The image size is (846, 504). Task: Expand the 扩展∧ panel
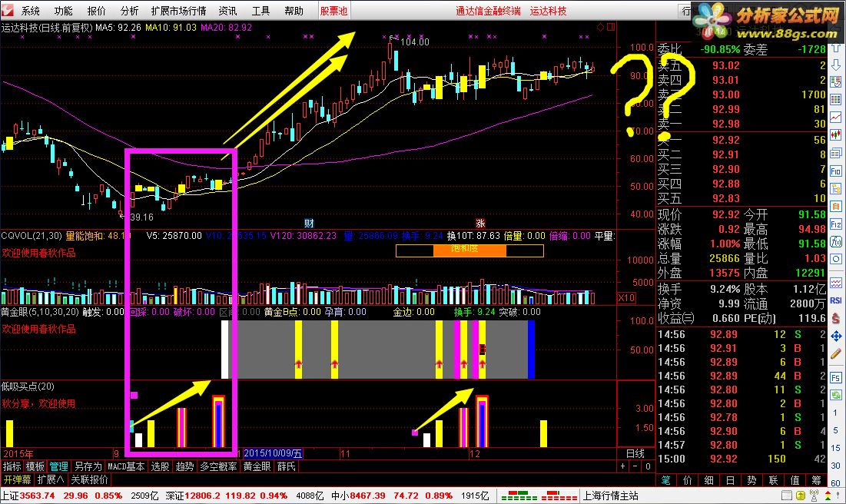pyautogui.click(x=50, y=479)
